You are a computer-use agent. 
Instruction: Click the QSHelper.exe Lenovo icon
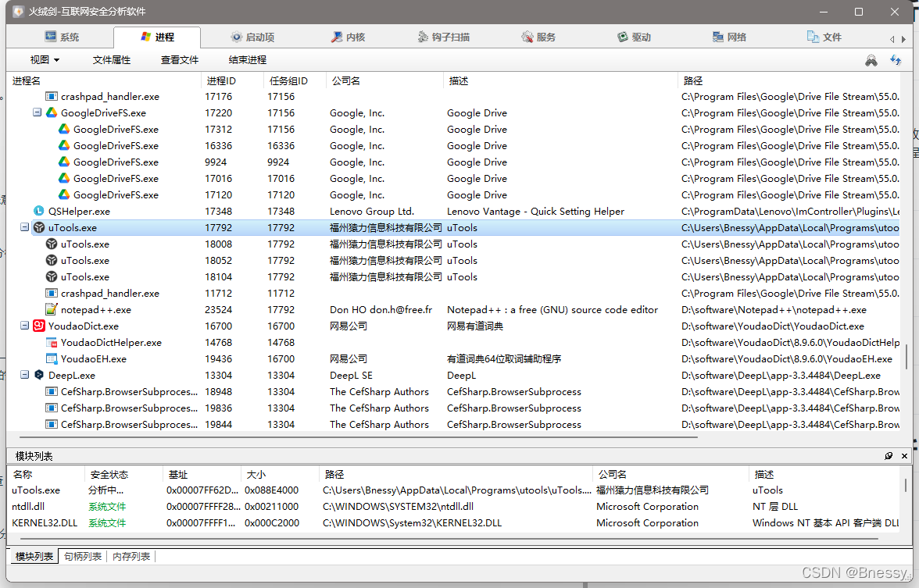tap(39, 211)
